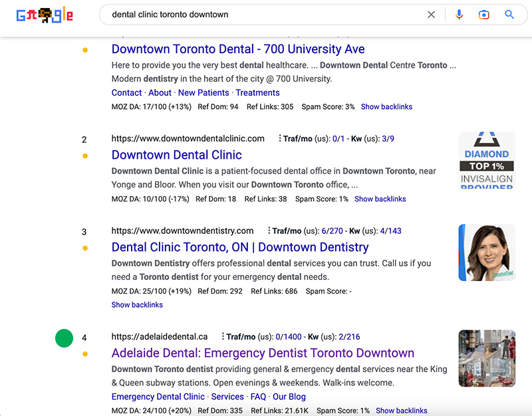Click the text Ref Dom: 292
The width and height of the screenshot is (532, 416).
point(220,291)
